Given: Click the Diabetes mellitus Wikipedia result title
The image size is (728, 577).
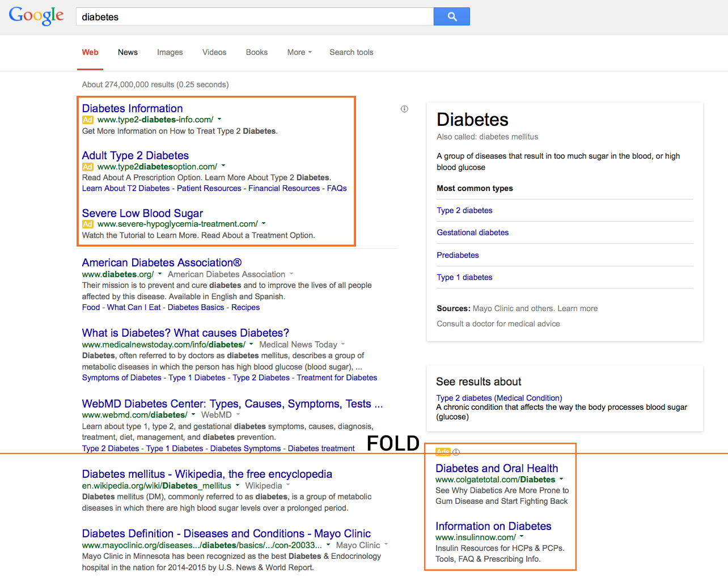Looking at the screenshot, I should pyautogui.click(x=207, y=474).
